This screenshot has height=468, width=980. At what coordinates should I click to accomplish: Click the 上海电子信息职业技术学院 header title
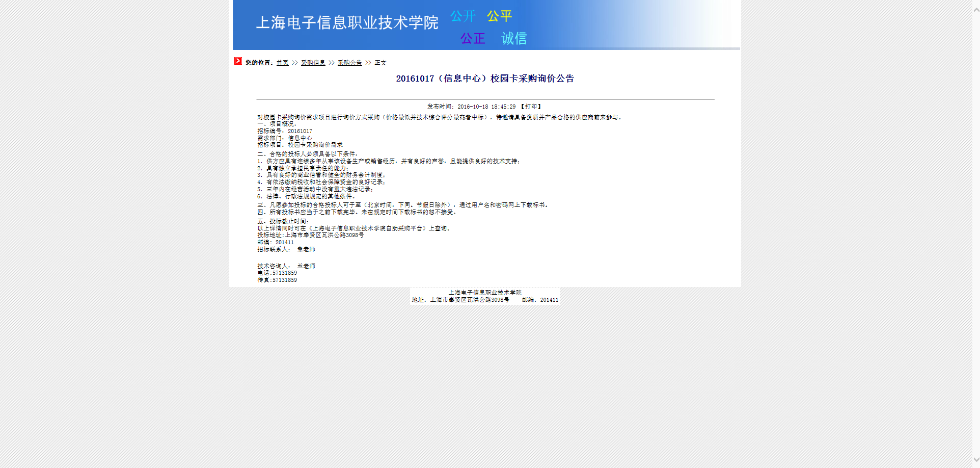[x=347, y=22]
